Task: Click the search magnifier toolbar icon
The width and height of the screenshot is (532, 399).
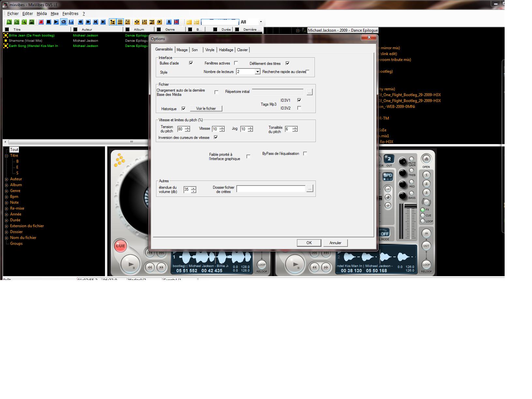Action: tap(24, 22)
